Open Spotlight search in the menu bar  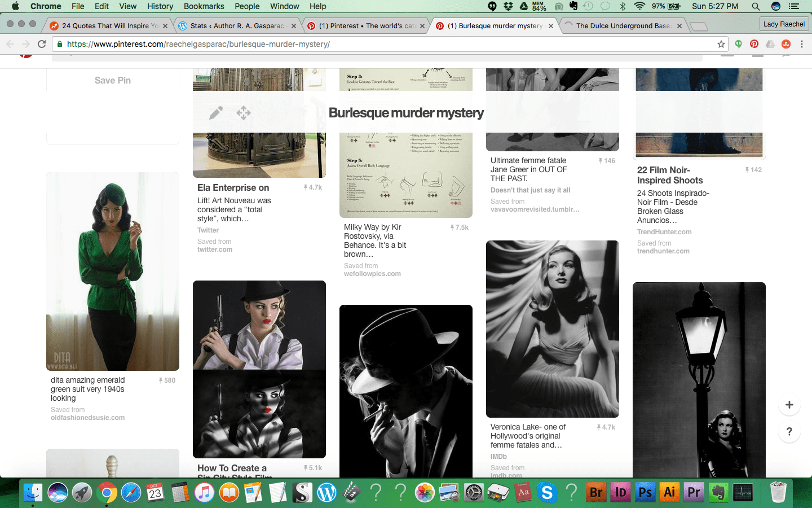coord(756,6)
